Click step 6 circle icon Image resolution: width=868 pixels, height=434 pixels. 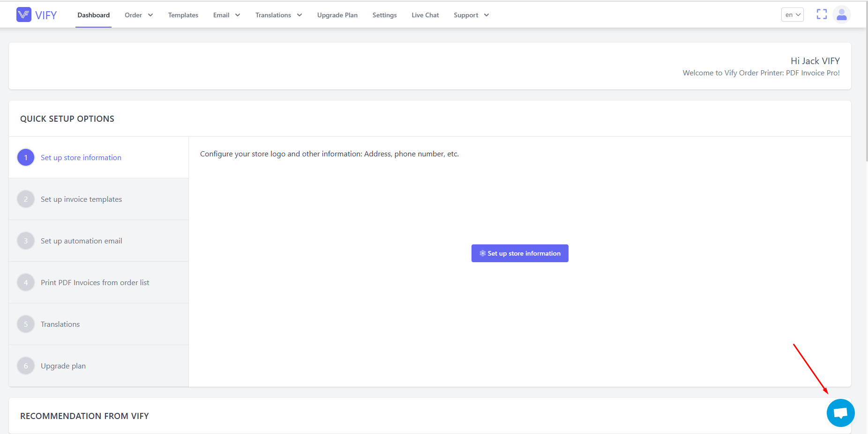(x=26, y=366)
